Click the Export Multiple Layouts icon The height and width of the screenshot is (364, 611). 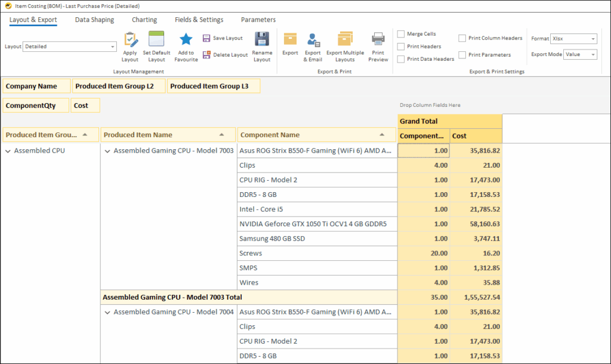345,40
